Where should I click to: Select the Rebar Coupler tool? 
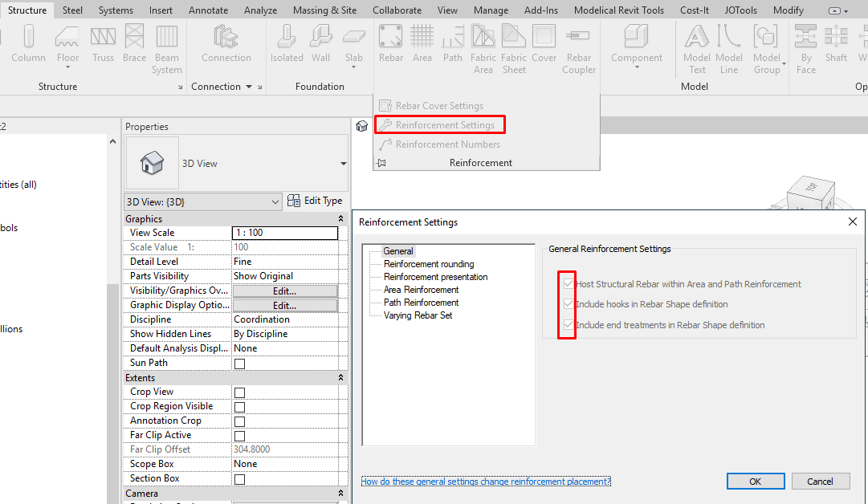tap(579, 49)
